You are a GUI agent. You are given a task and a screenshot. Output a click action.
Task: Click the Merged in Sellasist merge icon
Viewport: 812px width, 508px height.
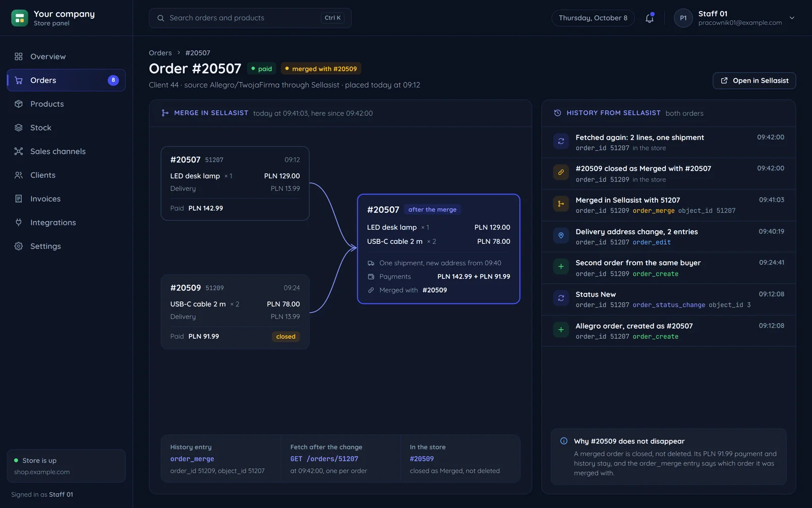click(561, 204)
